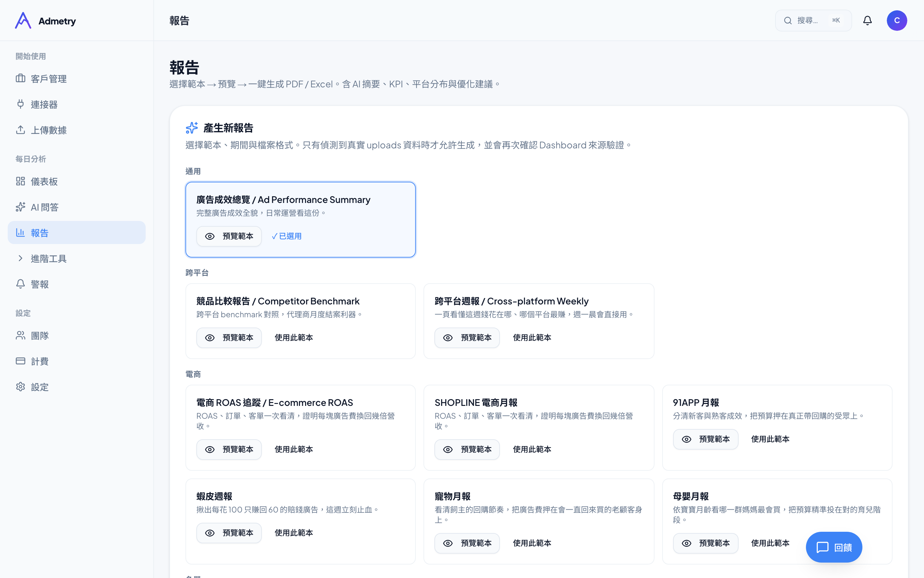The width and height of the screenshot is (924, 578).
Task: Use 跨平台週報 template via 使用此範本
Action: click(x=532, y=337)
